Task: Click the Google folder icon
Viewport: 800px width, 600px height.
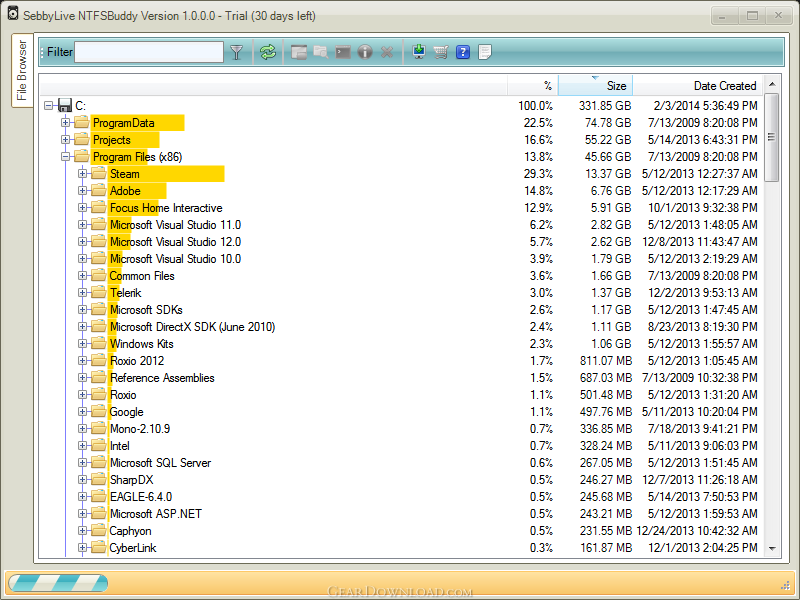Action: coord(98,412)
